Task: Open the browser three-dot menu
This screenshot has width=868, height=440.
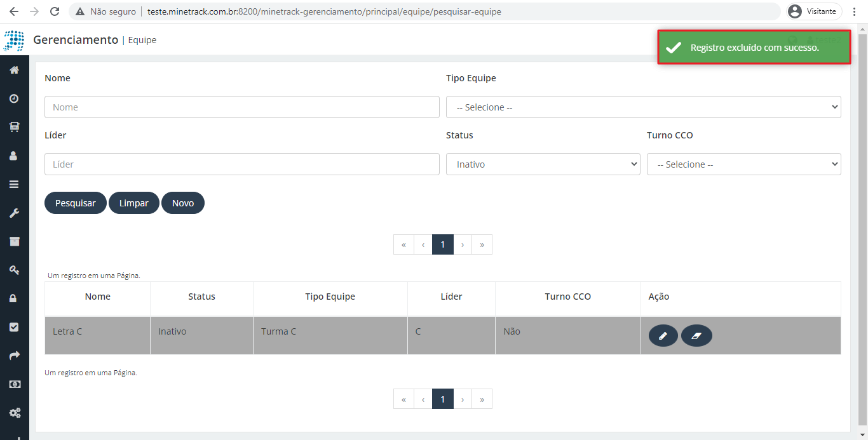Action: point(855,11)
